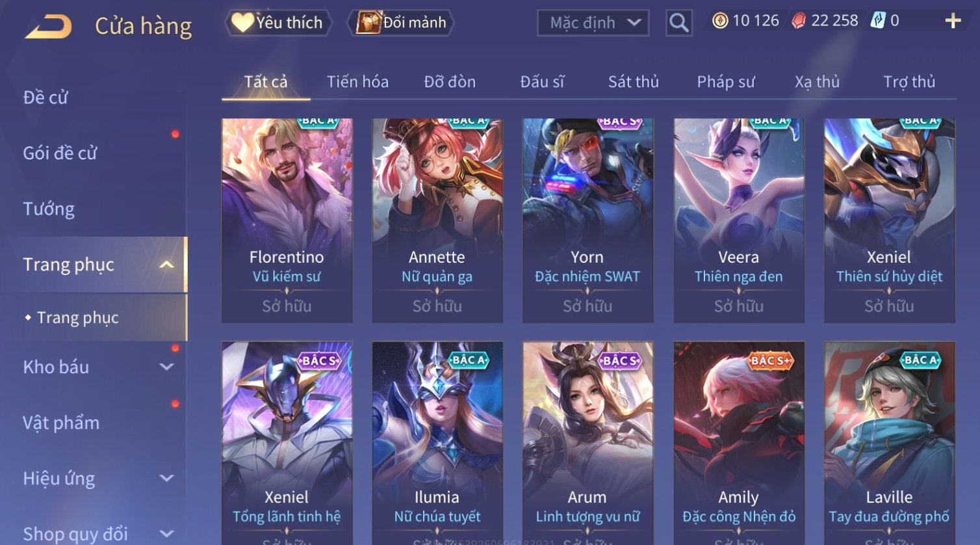Switch to the Sát thủ tab

click(634, 82)
